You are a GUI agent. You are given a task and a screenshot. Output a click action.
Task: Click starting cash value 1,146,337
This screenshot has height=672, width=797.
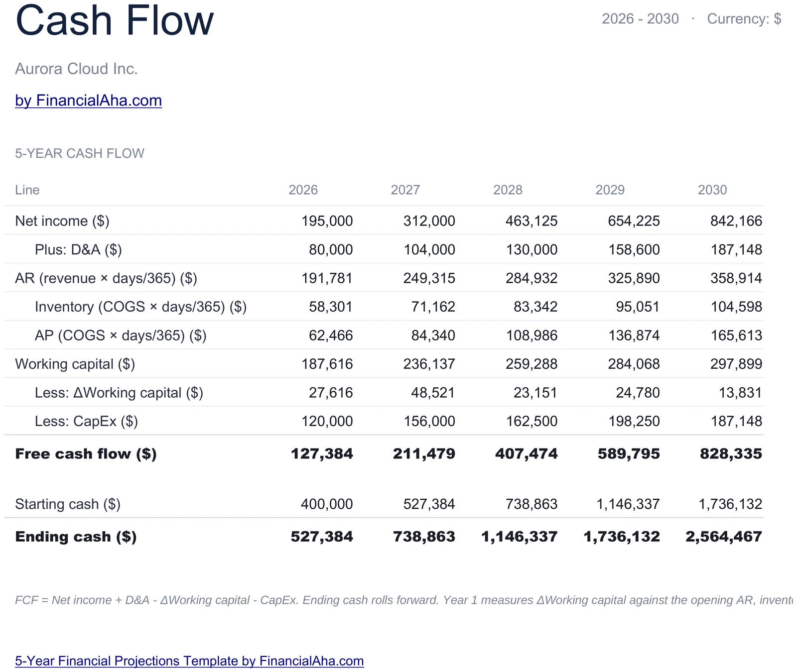coord(628,504)
